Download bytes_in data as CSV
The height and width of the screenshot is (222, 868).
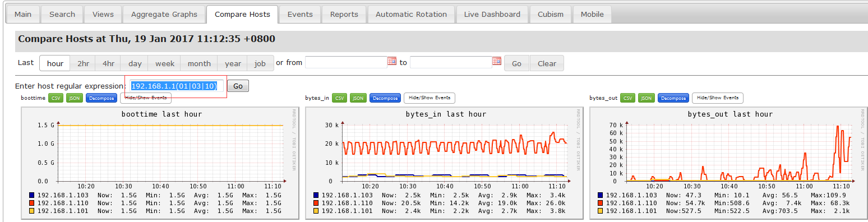339,98
